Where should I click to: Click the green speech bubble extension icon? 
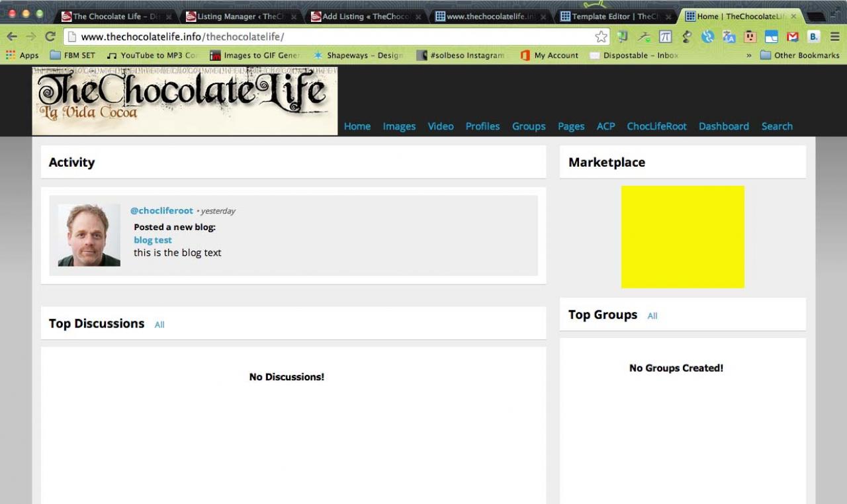click(623, 37)
